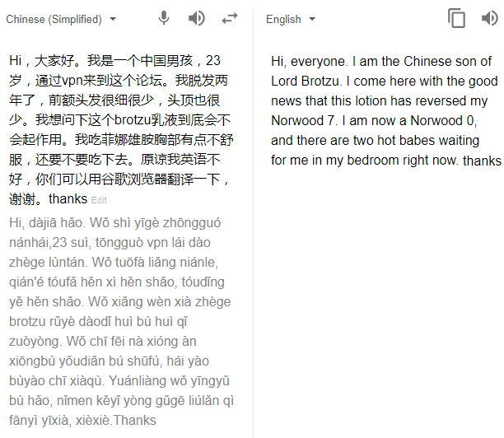Click 'Hi, everyone' in the translation
Image resolution: width=504 pixels, height=438 pixels.
(x=308, y=62)
